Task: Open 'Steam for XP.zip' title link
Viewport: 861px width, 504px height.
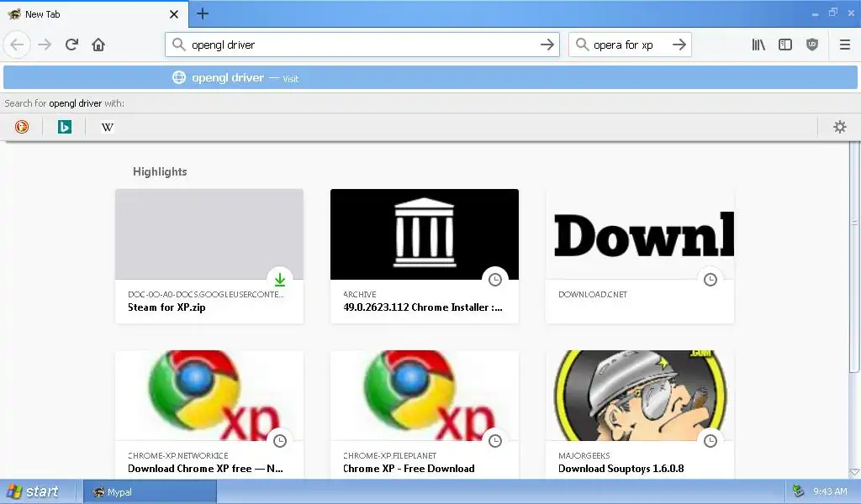Action: (166, 307)
